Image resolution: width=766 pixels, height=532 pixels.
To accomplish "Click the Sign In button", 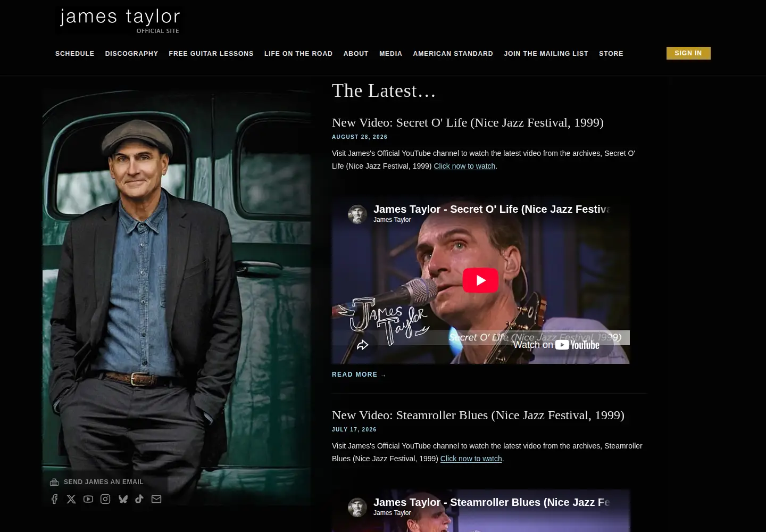I will tap(688, 53).
